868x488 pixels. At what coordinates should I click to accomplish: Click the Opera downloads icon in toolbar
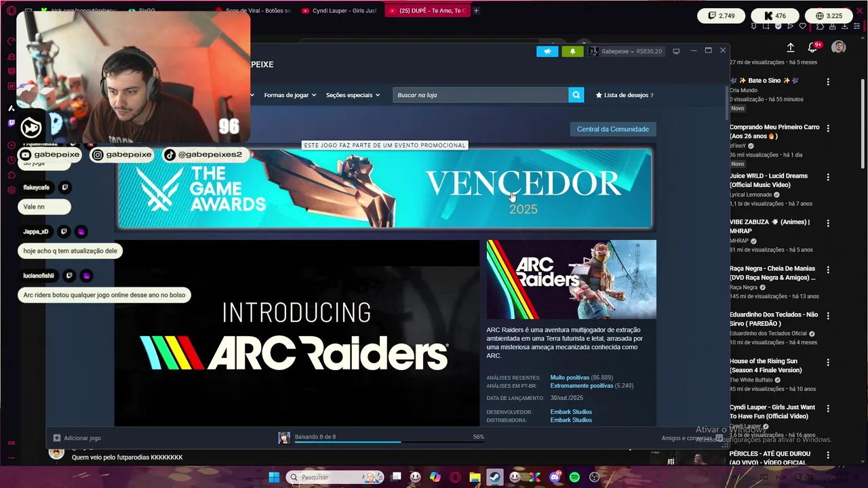point(844,26)
